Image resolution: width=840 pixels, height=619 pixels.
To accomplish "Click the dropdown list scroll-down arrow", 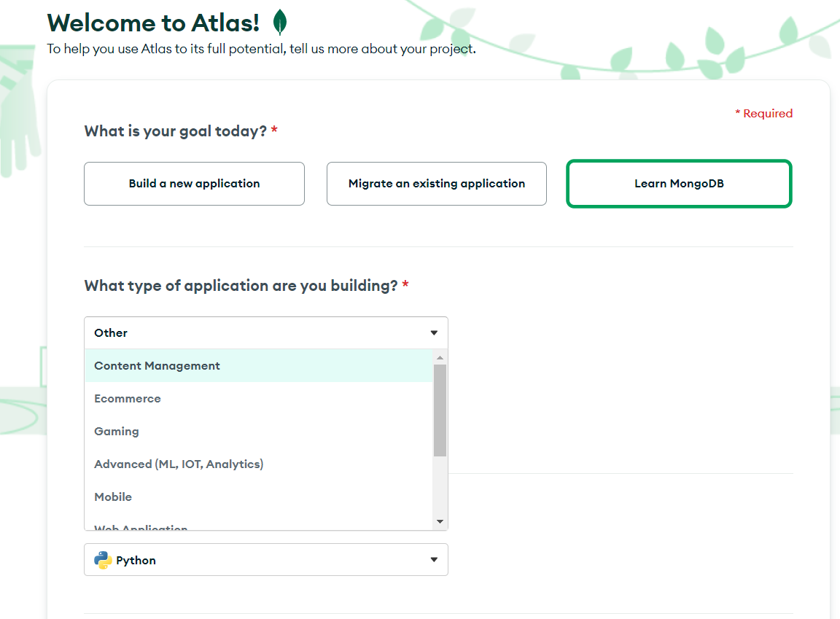I will (x=440, y=521).
